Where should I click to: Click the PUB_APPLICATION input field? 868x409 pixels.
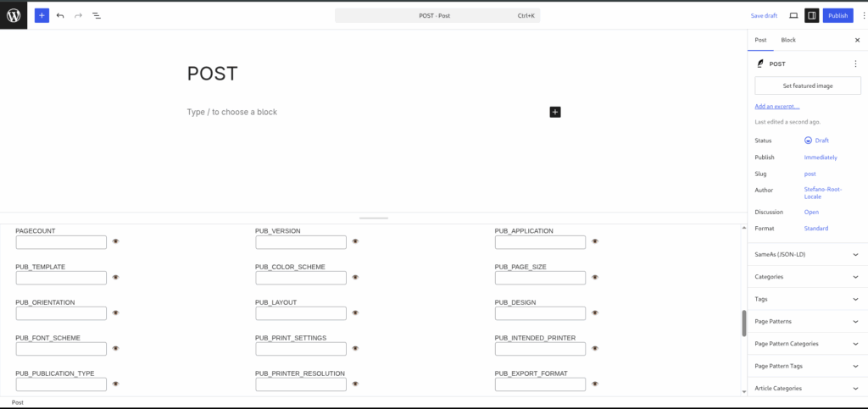(540, 242)
